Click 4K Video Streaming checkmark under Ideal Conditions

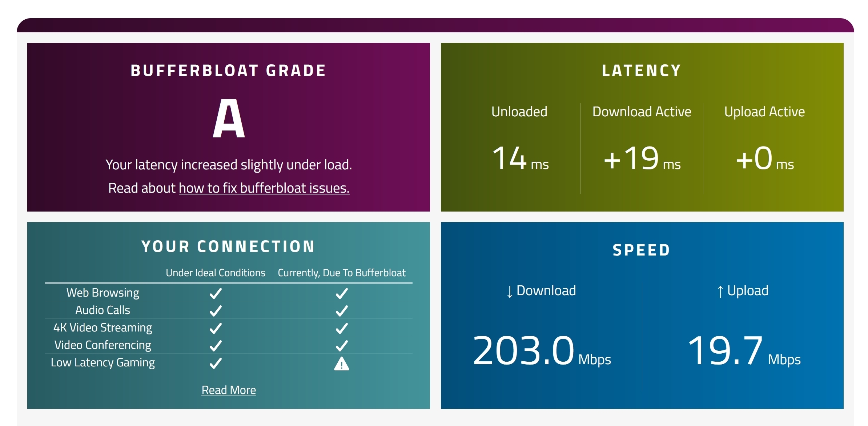click(x=216, y=328)
